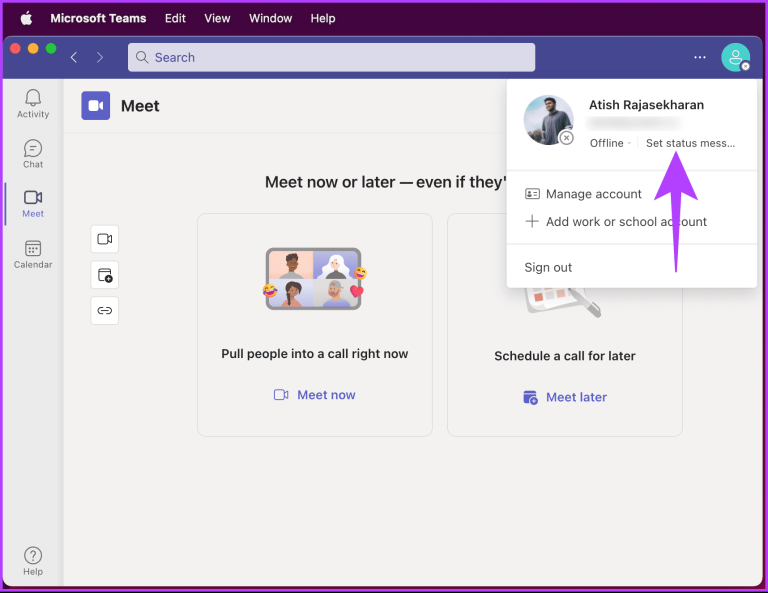Click the start video call icon button

[x=104, y=238]
